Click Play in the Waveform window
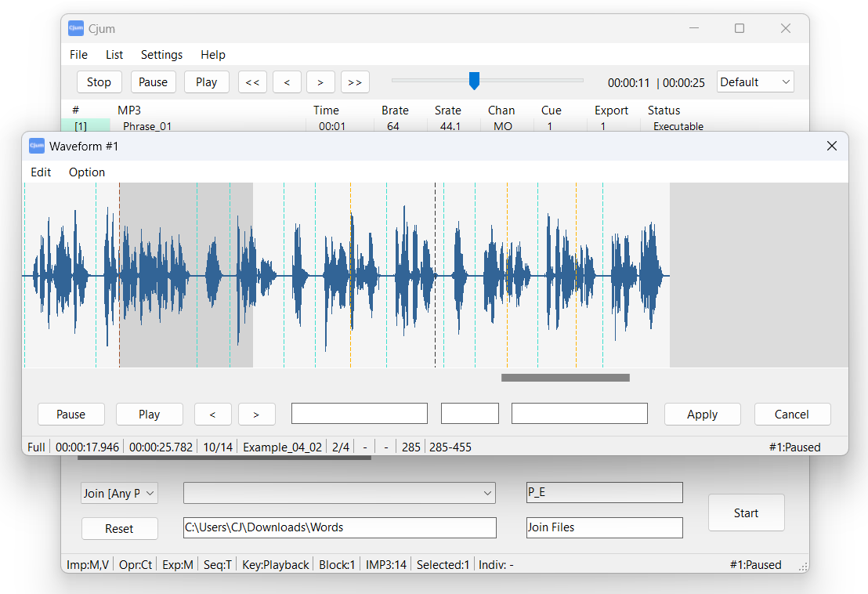Viewport: 868px width, 594px height. click(150, 414)
